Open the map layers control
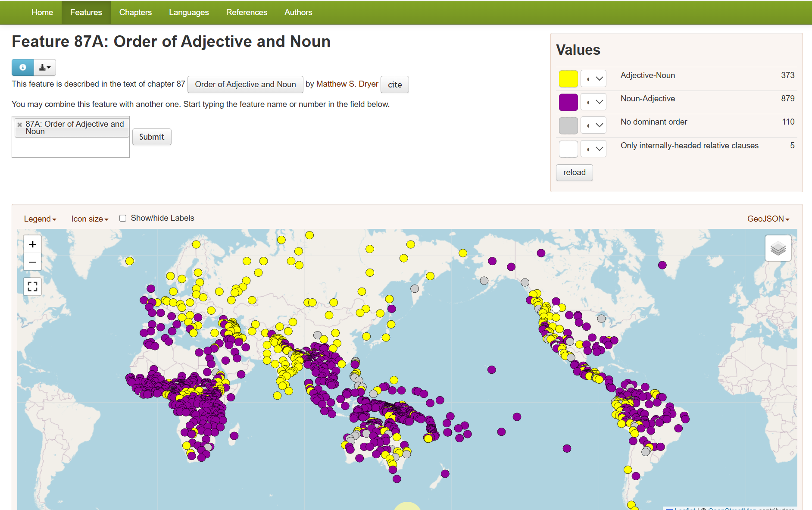This screenshot has width=812, height=510. [778, 248]
